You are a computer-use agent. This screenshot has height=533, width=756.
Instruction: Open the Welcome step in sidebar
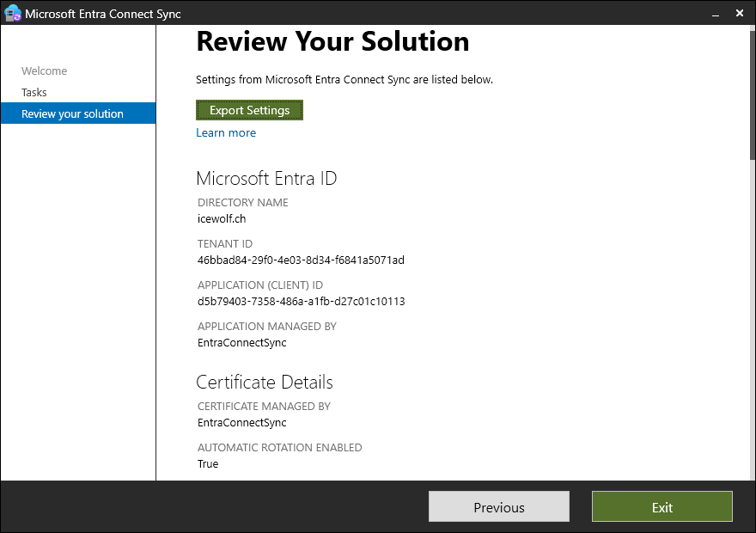click(45, 70)
